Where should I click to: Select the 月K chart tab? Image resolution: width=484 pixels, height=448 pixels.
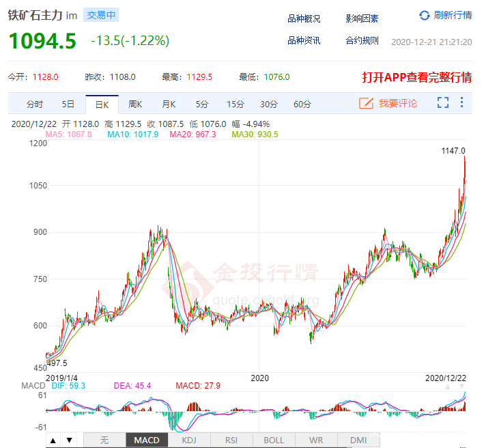169,104
